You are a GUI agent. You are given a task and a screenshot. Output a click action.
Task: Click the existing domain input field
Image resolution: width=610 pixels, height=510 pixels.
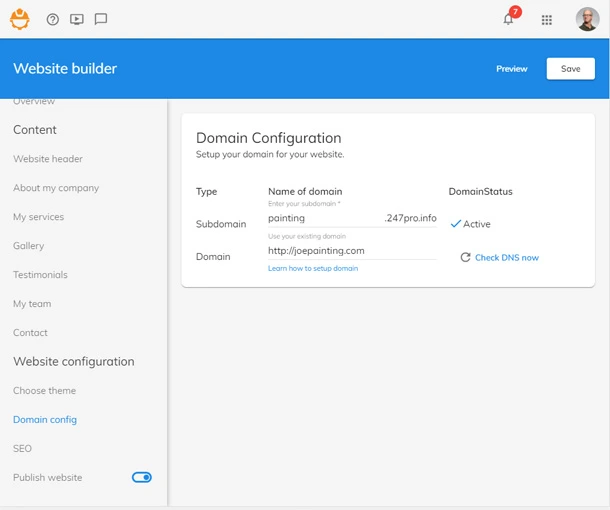click(350, 250)
